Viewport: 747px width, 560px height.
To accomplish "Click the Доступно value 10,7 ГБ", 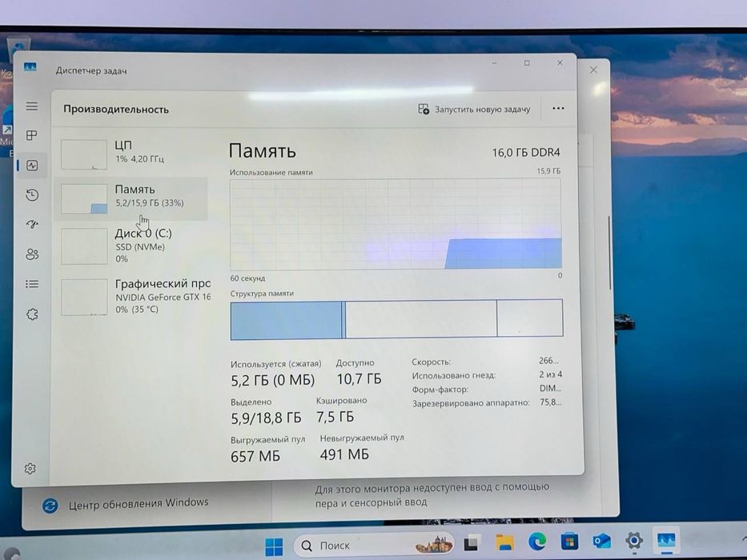I will (x=359, y=379).
